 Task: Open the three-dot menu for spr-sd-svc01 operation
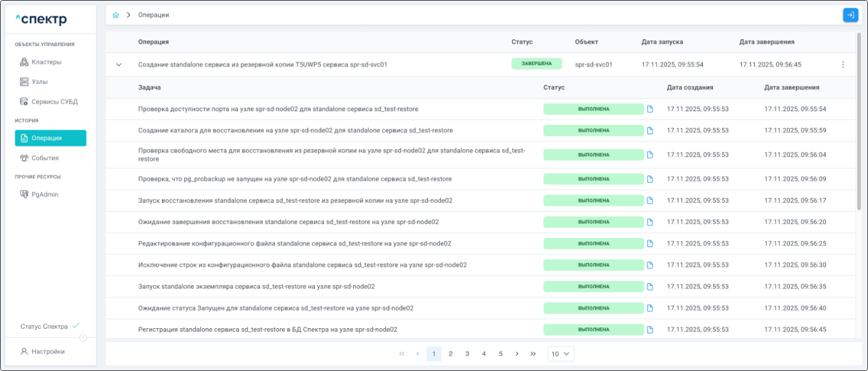click(843, 65)
